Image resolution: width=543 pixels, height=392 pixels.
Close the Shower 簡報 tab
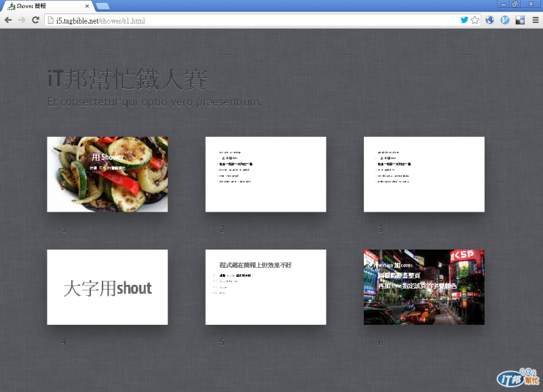[87, 6]
